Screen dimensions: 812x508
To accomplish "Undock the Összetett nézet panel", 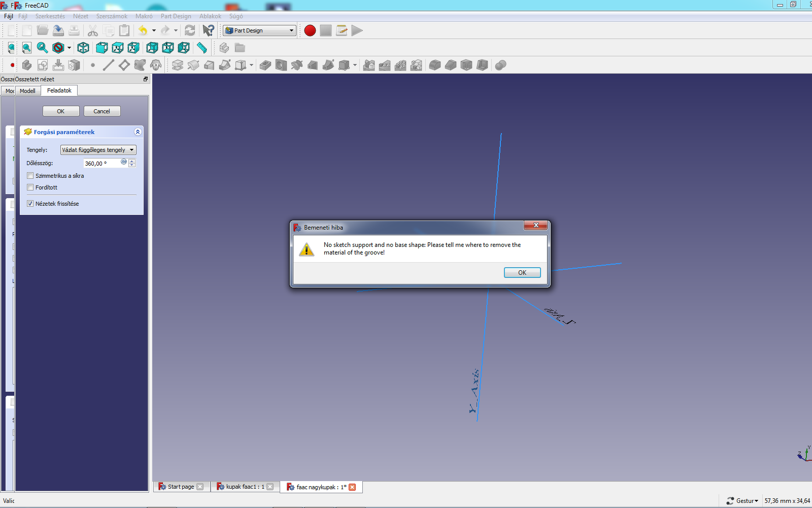I will pyautogui.click(x=146, y=79).
